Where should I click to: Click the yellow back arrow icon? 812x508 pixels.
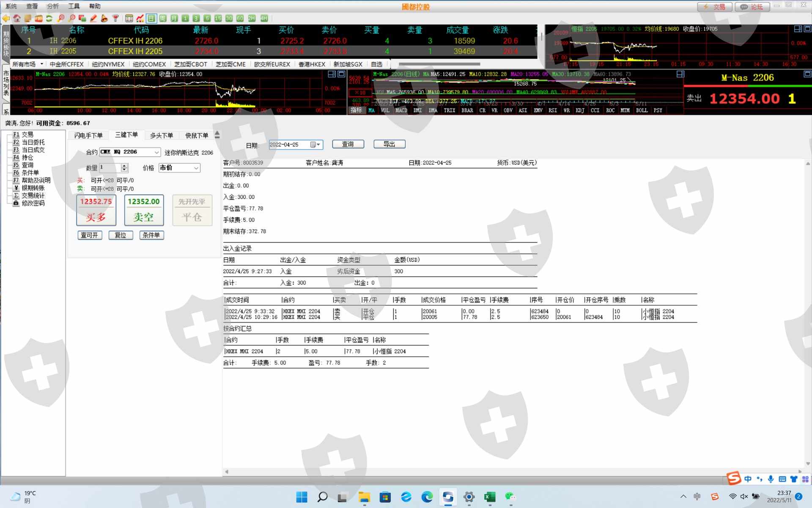[6, 18]
